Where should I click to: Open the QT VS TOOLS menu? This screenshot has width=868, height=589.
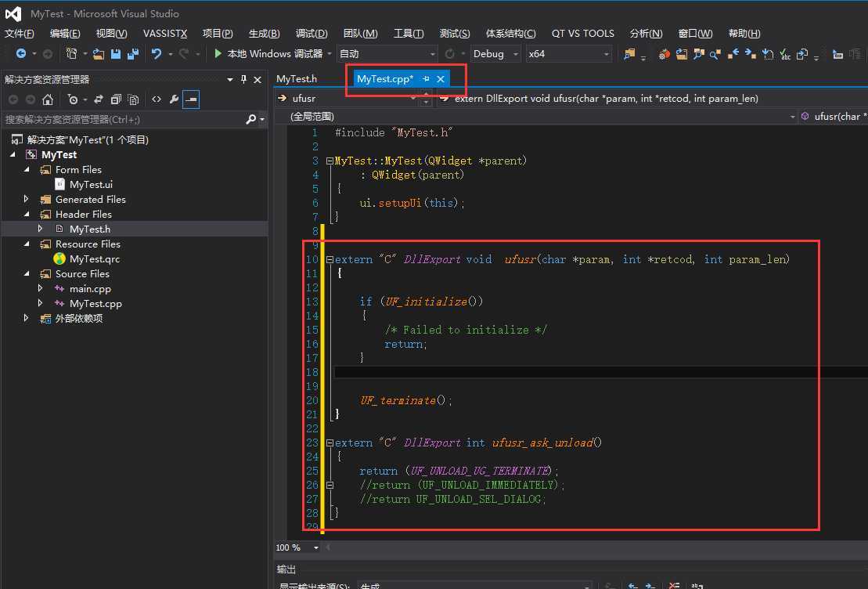coord(583,33)
